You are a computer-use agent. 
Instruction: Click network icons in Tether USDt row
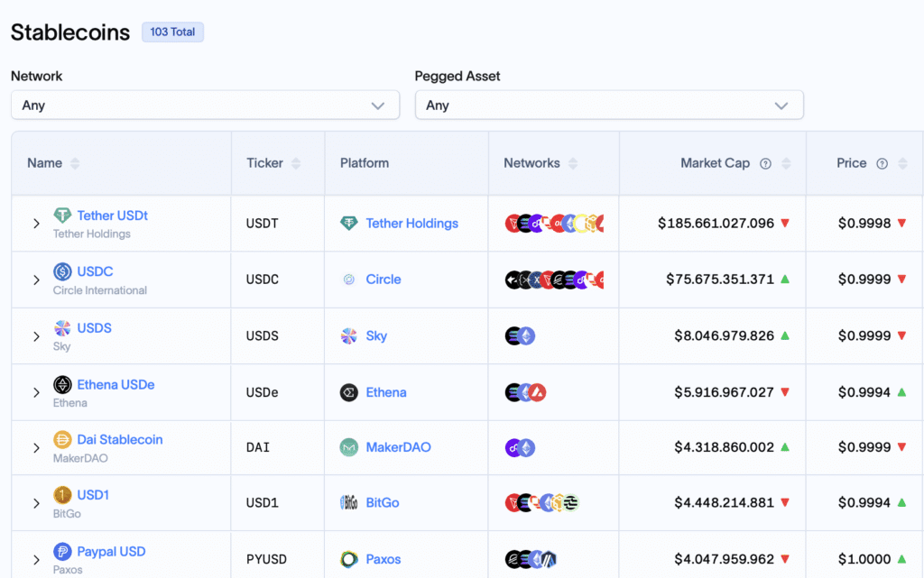[x=555, y=224]
